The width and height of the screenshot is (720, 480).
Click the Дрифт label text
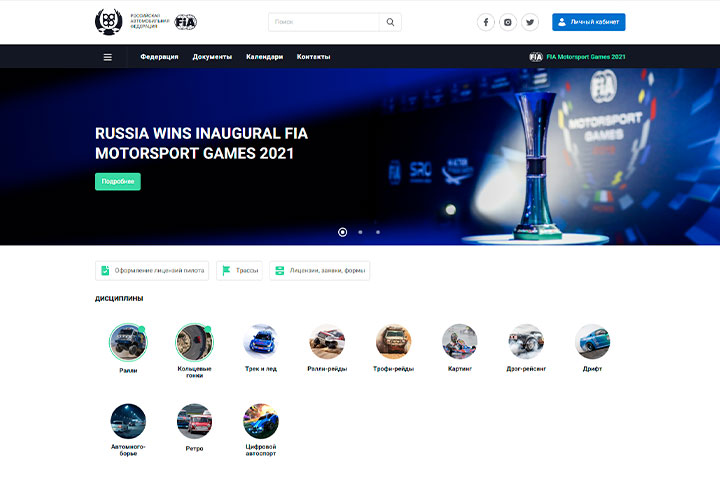tap(592, 369)
